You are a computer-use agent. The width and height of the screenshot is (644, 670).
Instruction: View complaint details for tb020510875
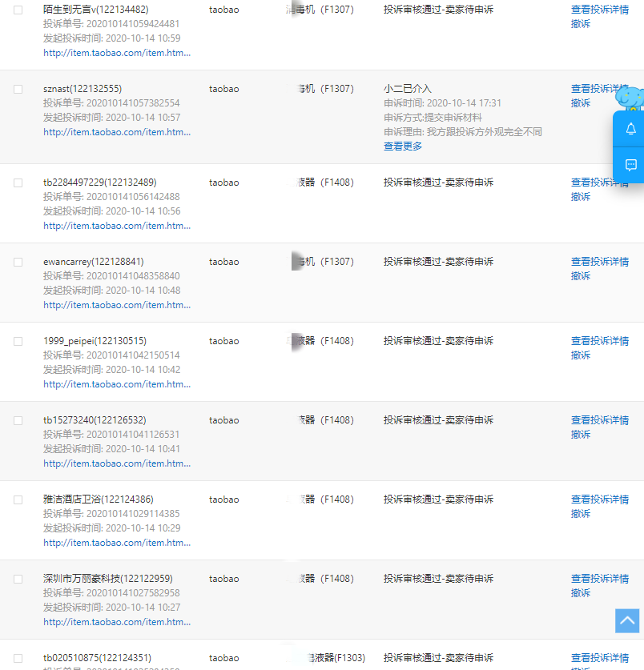coord(599,658)
